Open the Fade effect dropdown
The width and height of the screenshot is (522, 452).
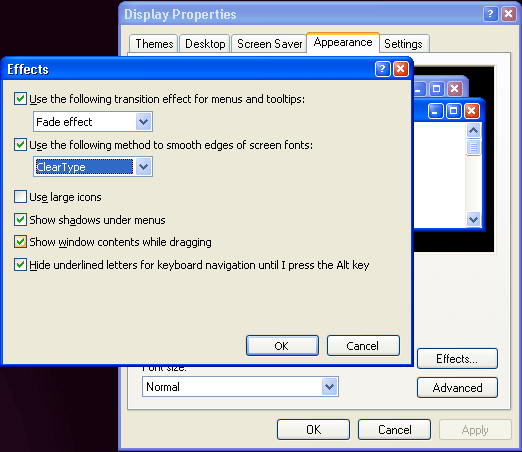[x=144, y=122]
